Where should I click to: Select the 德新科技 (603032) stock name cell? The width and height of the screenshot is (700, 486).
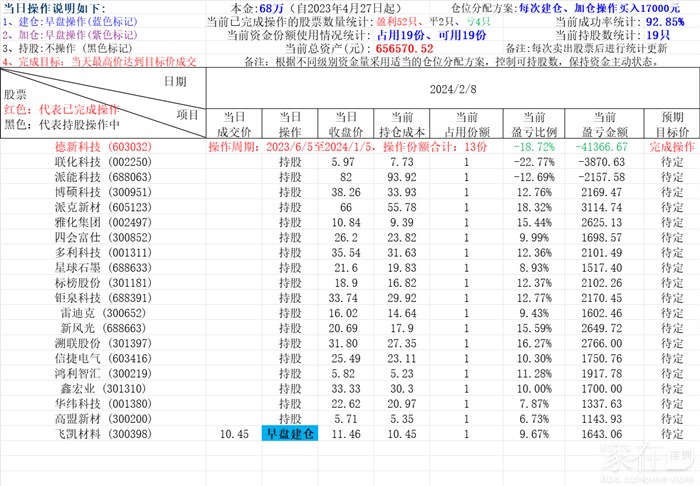point(104,146)
